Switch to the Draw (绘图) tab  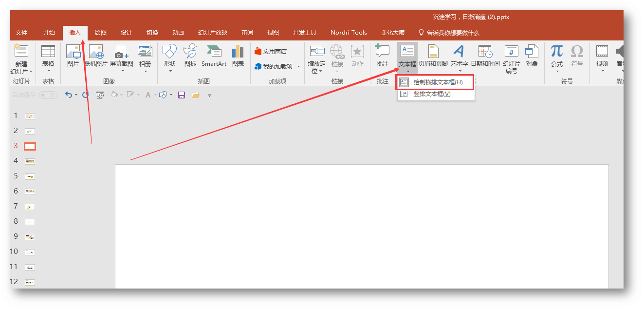click(x=101, y=33)
